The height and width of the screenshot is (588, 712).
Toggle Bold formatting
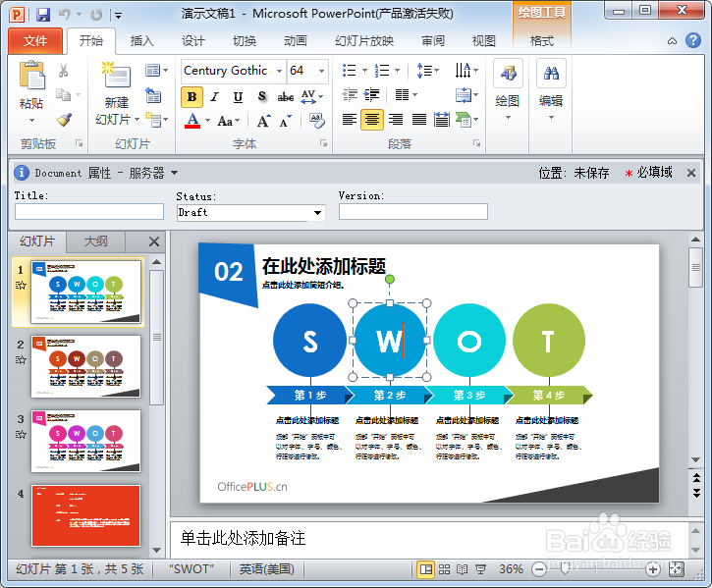click(x=192, y=97)
